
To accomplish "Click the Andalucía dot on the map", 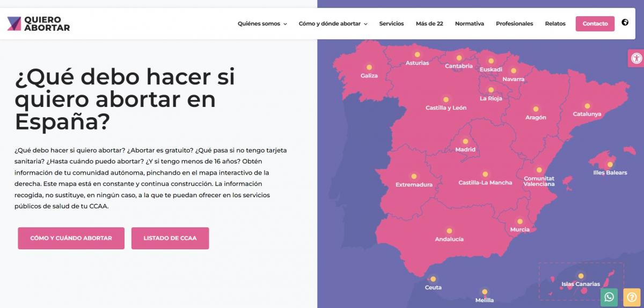I will pos(449,232).
